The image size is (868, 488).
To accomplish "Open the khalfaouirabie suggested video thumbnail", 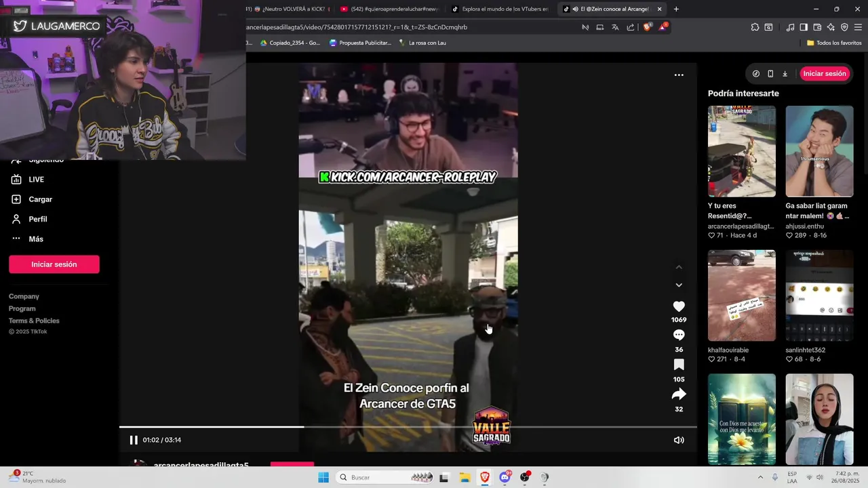I will click(742, 296).
